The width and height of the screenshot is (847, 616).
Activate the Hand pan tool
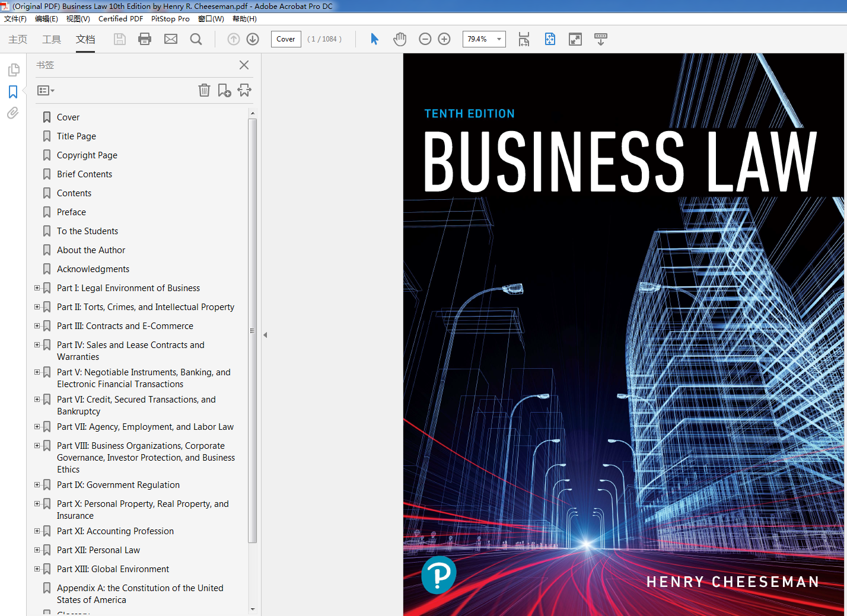[400, 39]
